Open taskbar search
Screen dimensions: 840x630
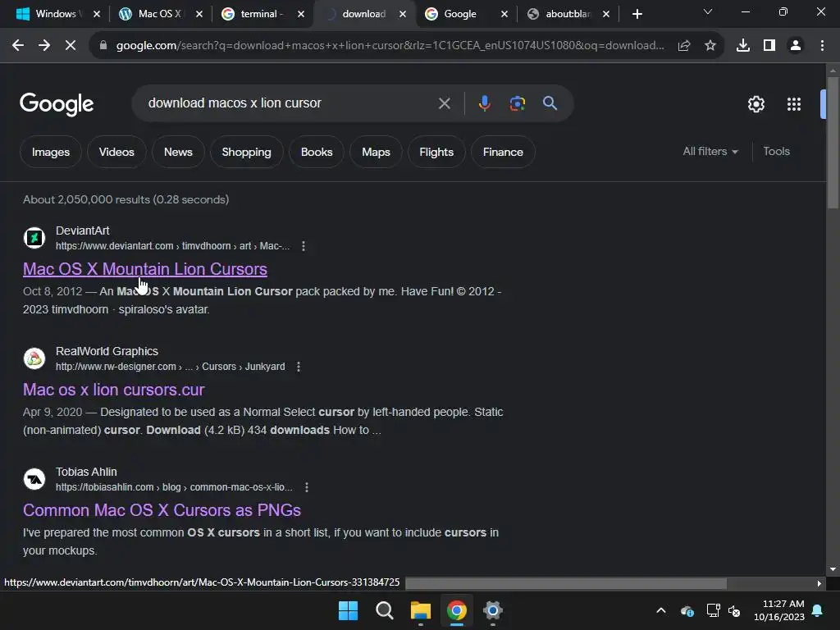tap(384, 610)
